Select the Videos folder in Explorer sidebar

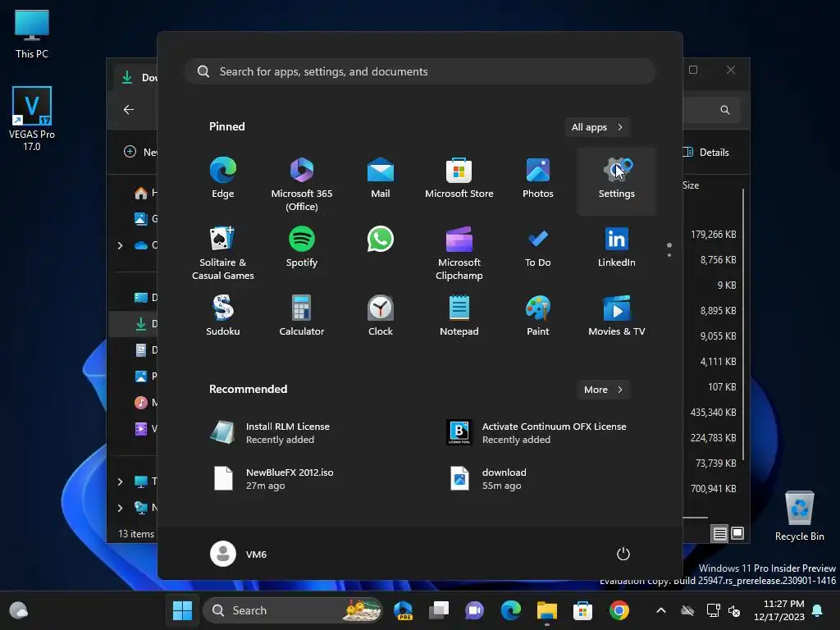point(144,428)
